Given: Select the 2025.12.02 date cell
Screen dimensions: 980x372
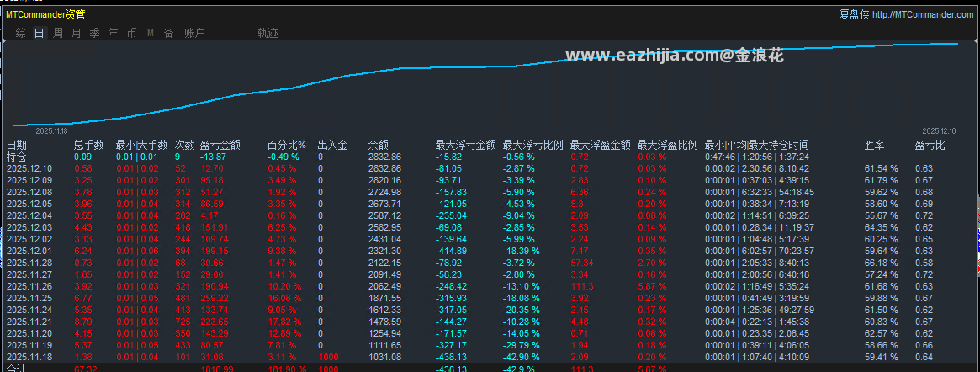Looking at the screenshot, I should pos(29,239).
